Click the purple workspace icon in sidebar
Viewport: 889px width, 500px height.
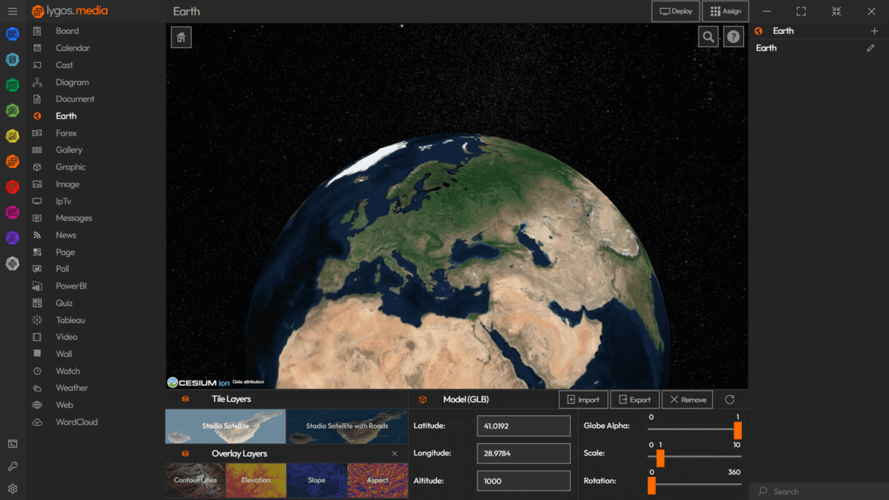coord(12,238)
